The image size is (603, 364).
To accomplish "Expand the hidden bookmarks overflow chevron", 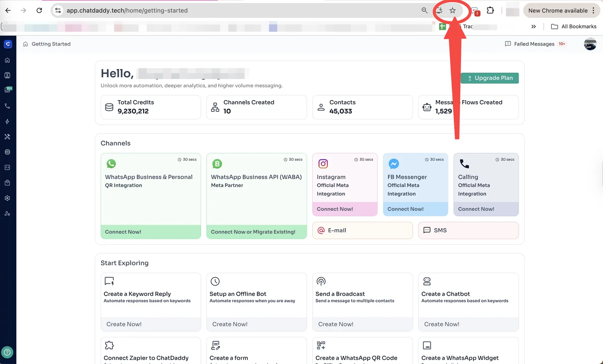I will tap(533, 27).
